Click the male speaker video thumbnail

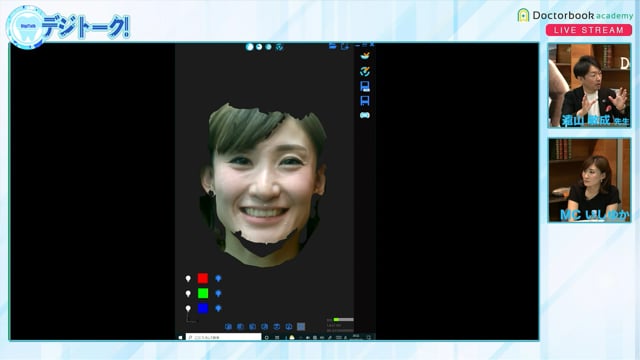[589, 86]
